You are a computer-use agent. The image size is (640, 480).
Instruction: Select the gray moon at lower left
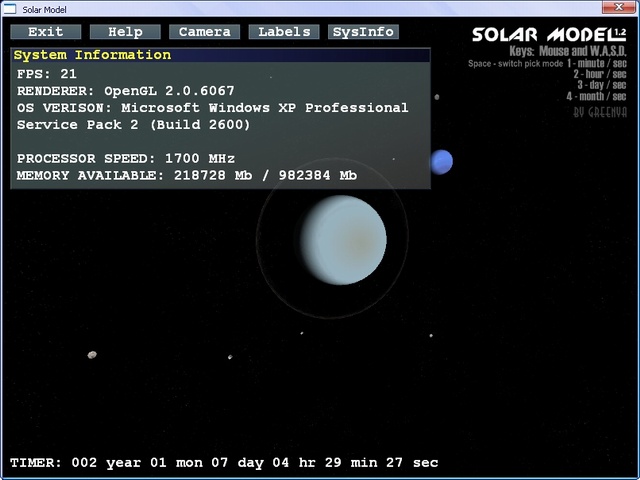[x=93, y=355]
